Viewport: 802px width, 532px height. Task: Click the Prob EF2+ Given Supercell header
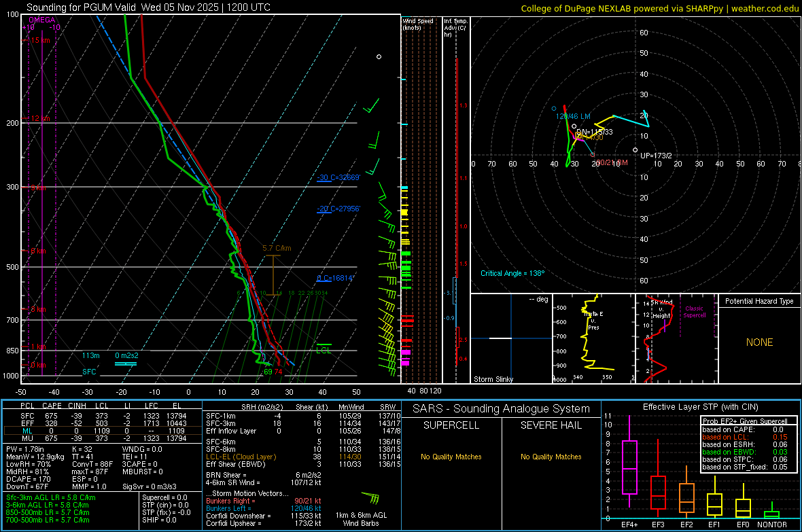point(745,421)
